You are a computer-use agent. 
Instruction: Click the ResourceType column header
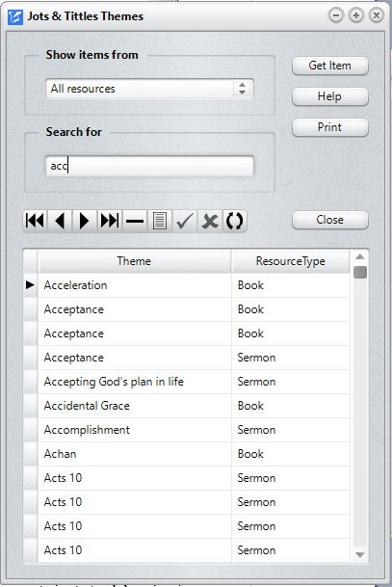coord(290,261)
